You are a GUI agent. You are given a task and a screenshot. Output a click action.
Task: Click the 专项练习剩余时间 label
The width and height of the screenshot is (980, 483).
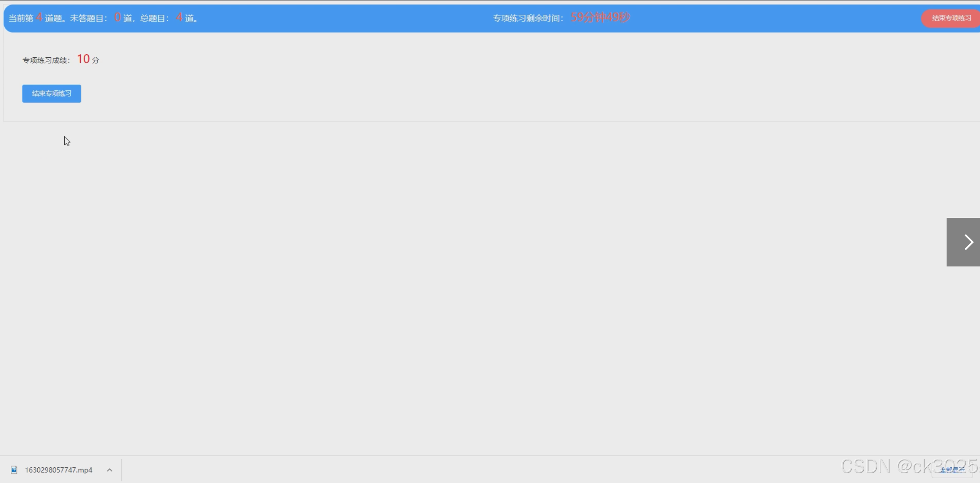[x=527, y=18]
